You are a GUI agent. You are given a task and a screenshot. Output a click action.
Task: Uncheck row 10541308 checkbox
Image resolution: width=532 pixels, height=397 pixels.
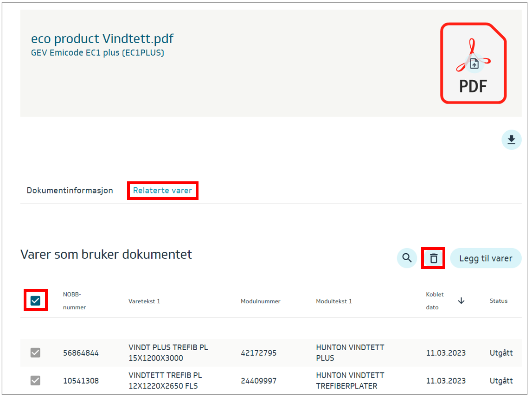click(x=36, y=380)
